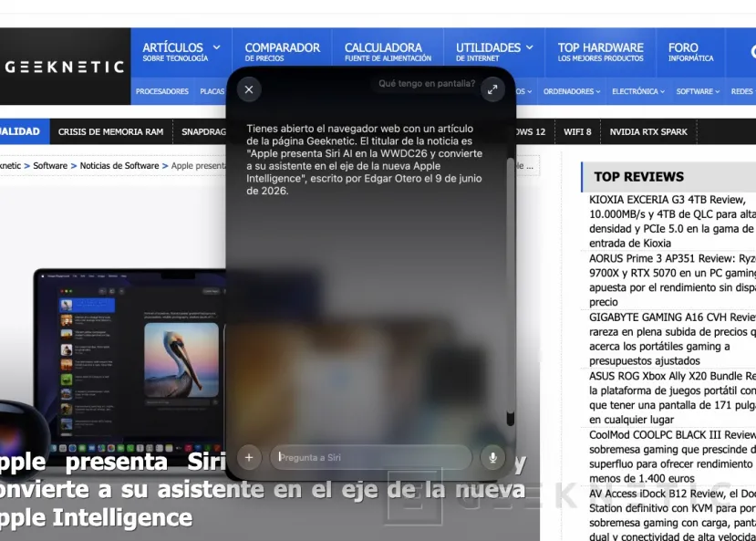Screen dimensions: 756x541
Task: Open the Redes category
Action: (741, 91)
